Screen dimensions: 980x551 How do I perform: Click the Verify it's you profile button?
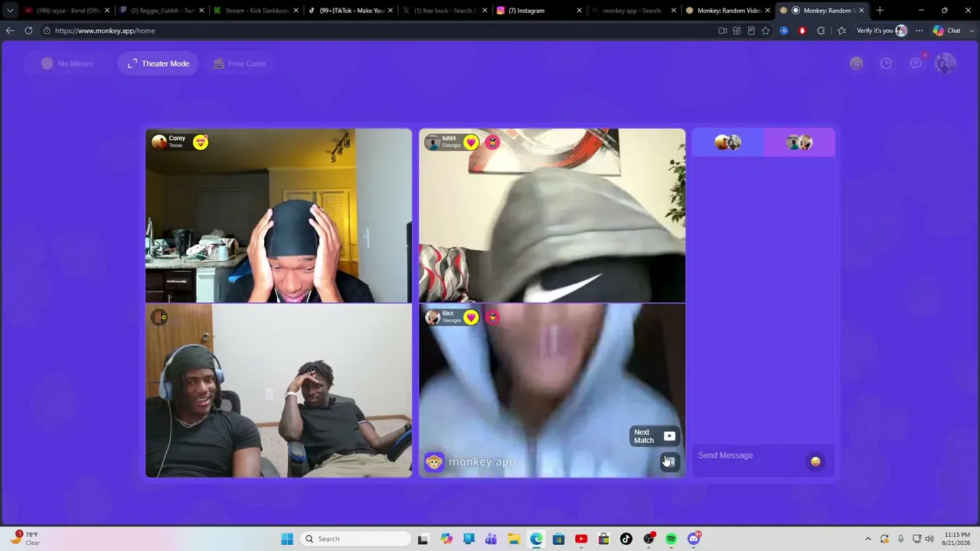(881, 31)
